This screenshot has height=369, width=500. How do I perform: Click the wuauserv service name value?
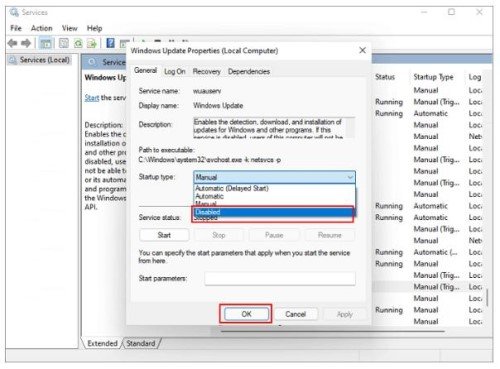(x=207, y=91)
